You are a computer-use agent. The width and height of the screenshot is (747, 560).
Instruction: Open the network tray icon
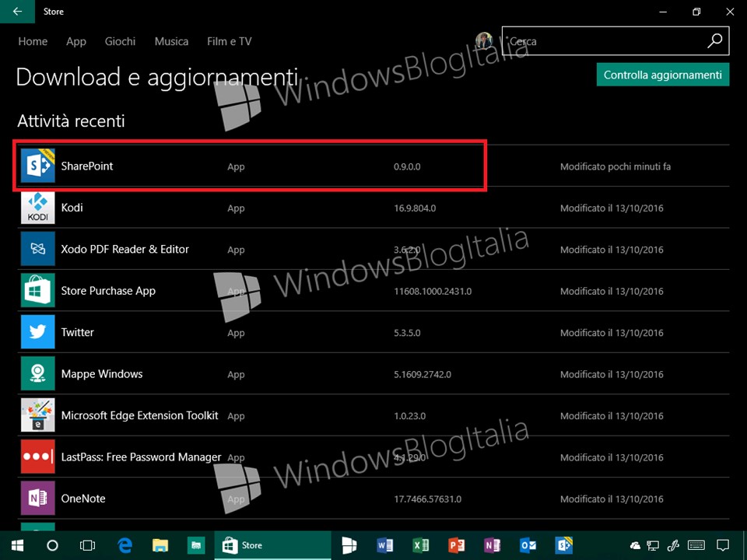653,546
